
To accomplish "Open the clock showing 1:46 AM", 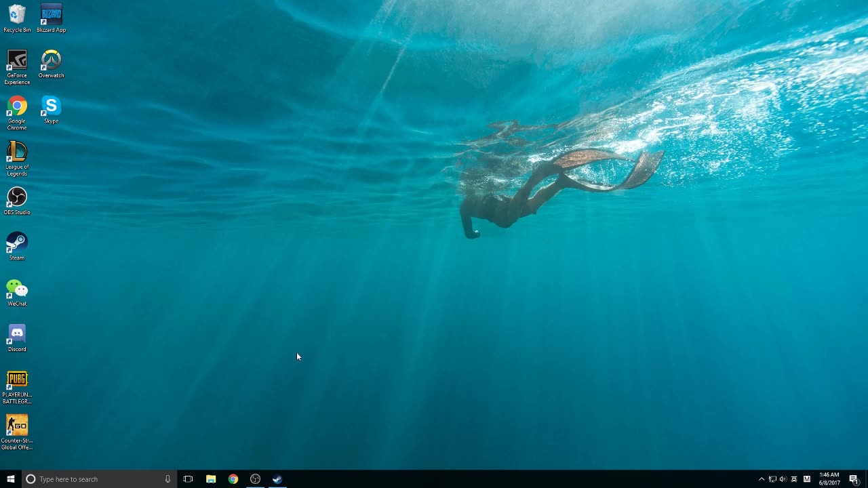I will [x=829, y=479].
